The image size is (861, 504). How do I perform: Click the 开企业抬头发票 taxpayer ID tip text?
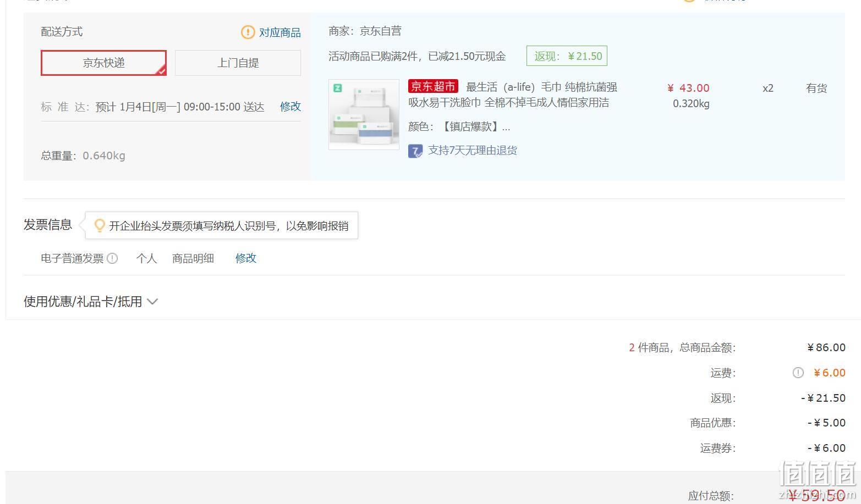tap(228, 226)
